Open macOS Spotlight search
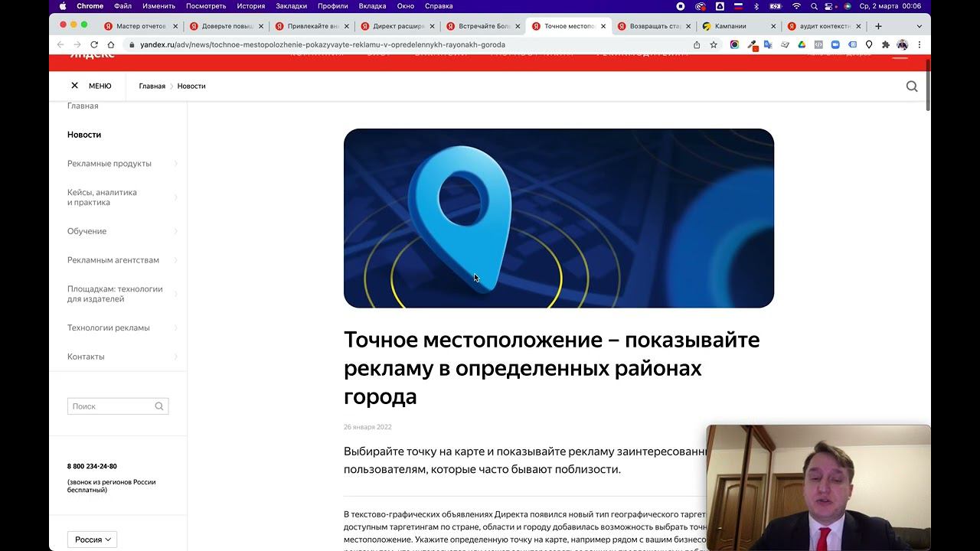980x551 pixels. coord(814,6)
